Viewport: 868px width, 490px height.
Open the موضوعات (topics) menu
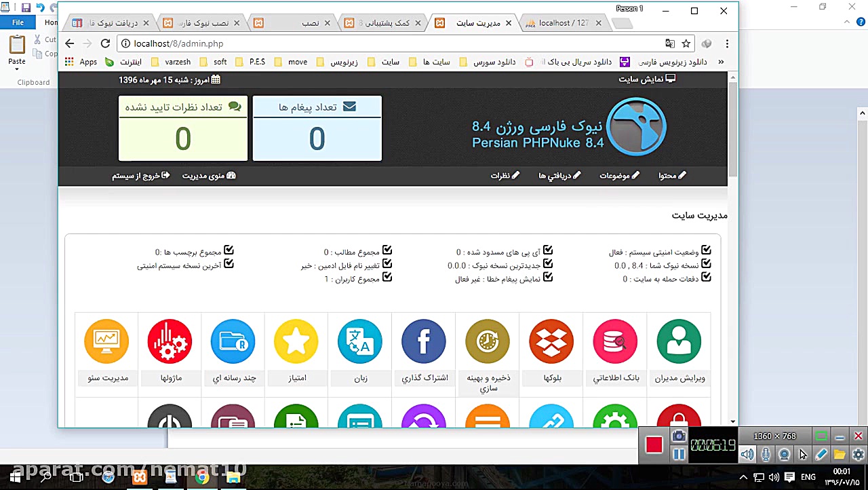tap(619, 176)
